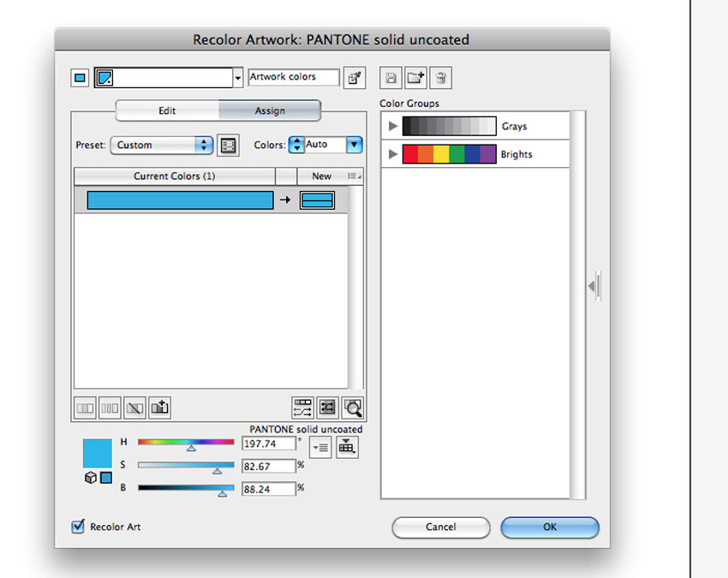Click the Brights label
728x578 pixels.
pos(516,154)
